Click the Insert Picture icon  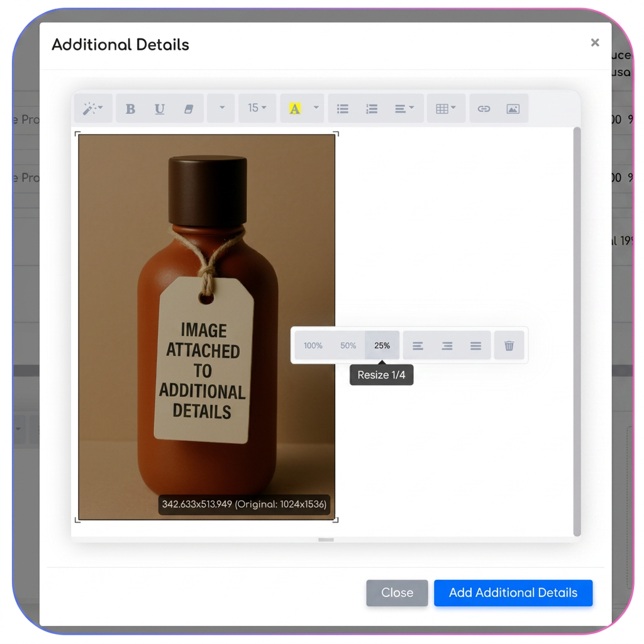point(513,109)
